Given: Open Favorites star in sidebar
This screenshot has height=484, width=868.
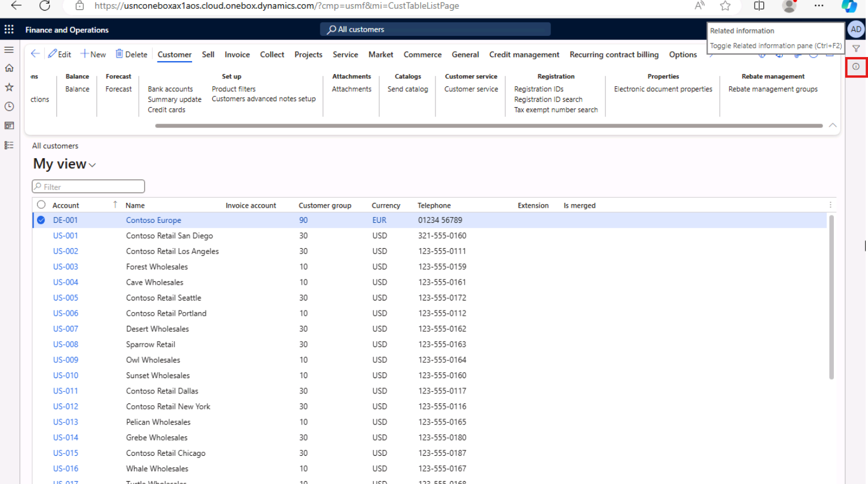Looking at the screenshot, I should (x=9, y=87).
